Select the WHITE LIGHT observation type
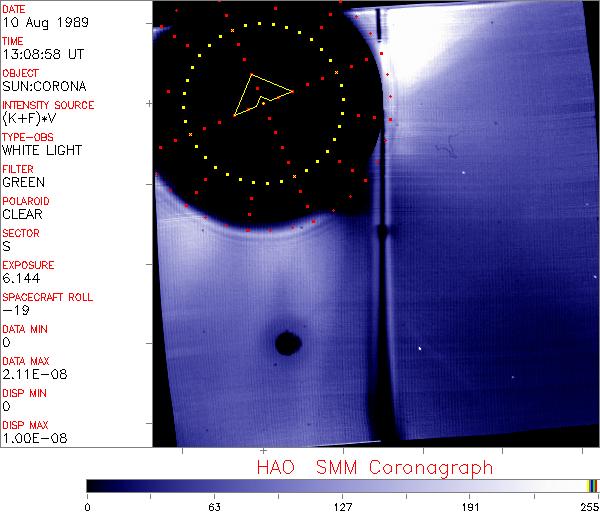The width and height of the screenshot is (600, 512). [x=42, y=150]
